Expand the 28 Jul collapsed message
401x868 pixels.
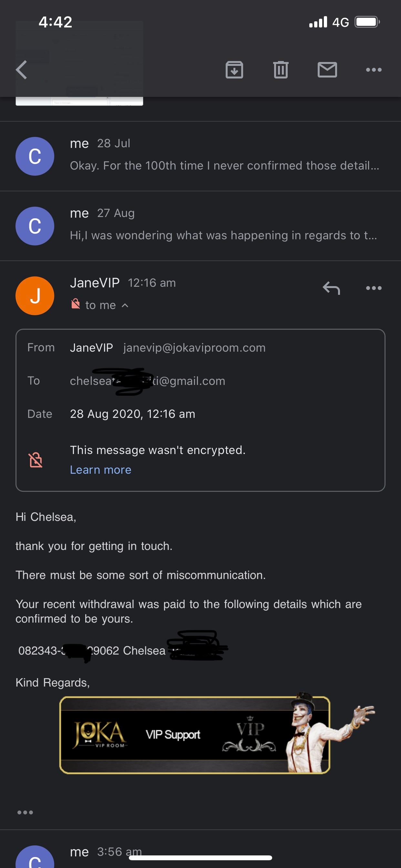tap(224, 156)
